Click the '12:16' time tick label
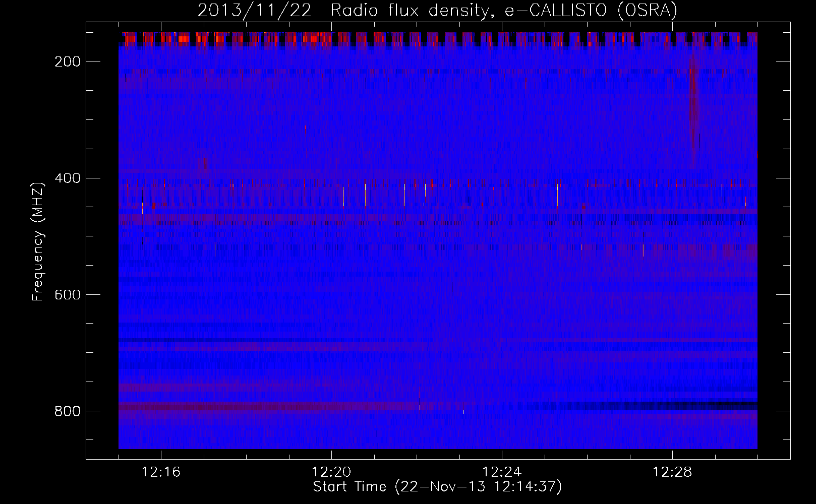Image resolution: width=816 pixels, height=504 pixels. [161, 472]
